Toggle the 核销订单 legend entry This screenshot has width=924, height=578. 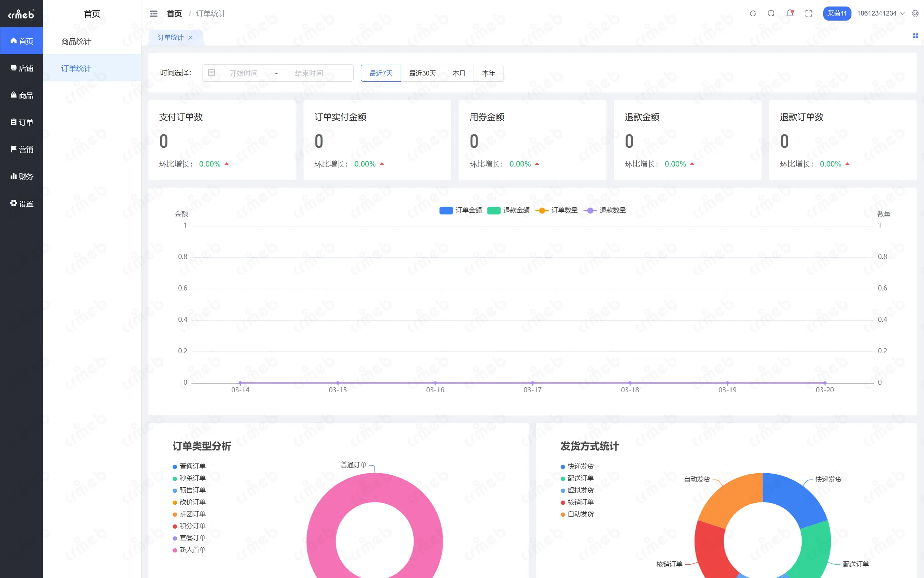coord(577,502)
